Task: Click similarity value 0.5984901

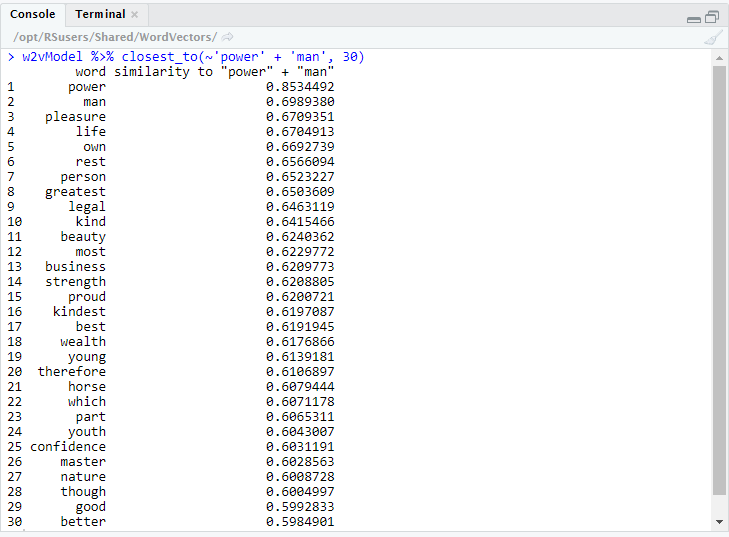Action: (x=300, y=522)
